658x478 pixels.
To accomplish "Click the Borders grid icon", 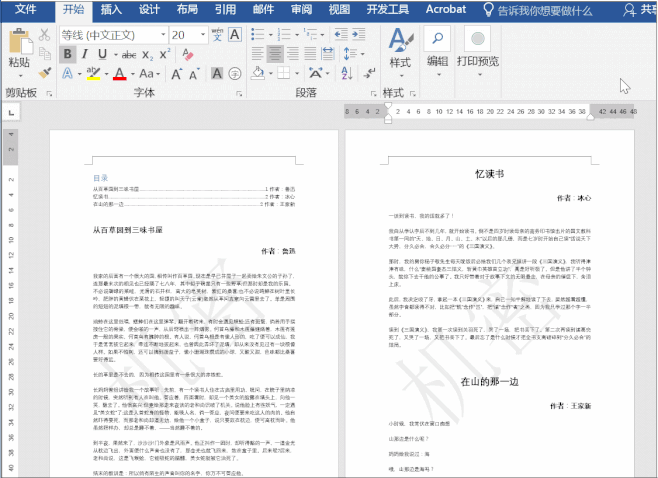I will pyautogui.click(x=284, y=73).
